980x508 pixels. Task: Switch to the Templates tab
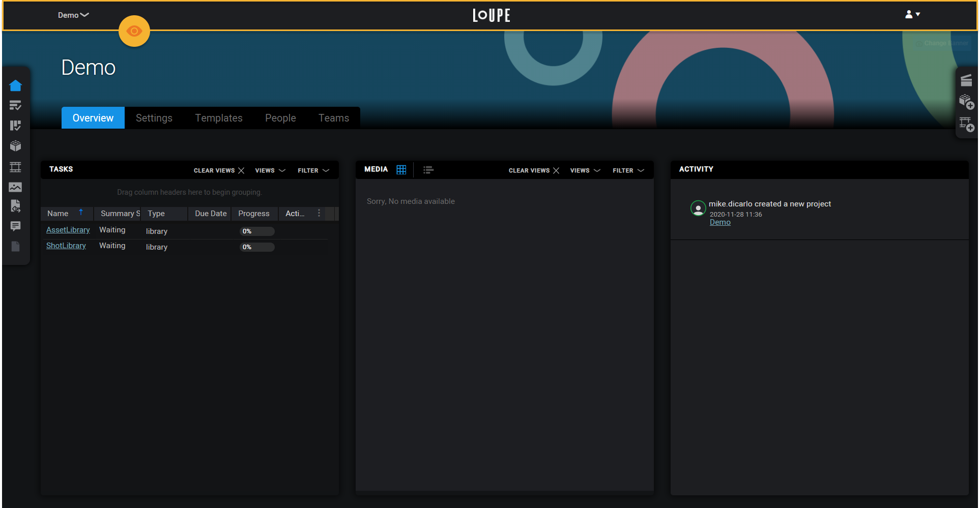219,118
